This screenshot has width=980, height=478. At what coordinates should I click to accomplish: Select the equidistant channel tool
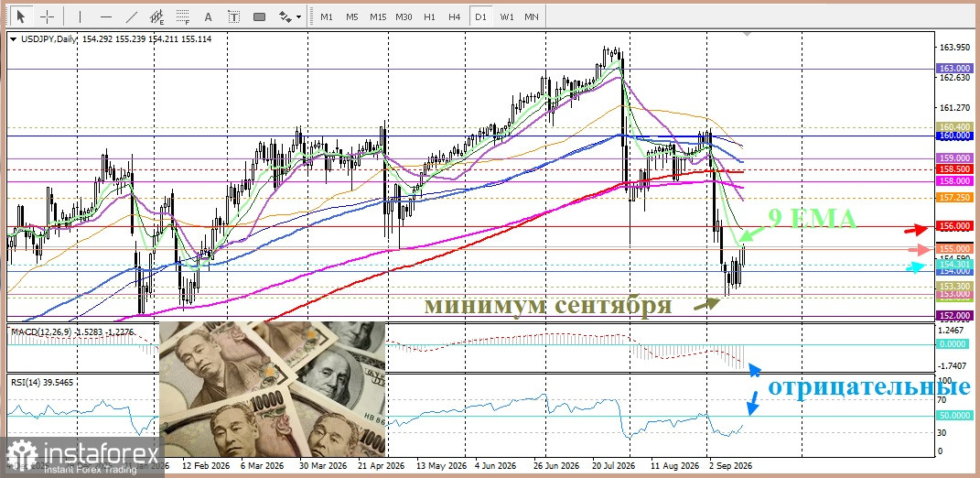[157, 16]
